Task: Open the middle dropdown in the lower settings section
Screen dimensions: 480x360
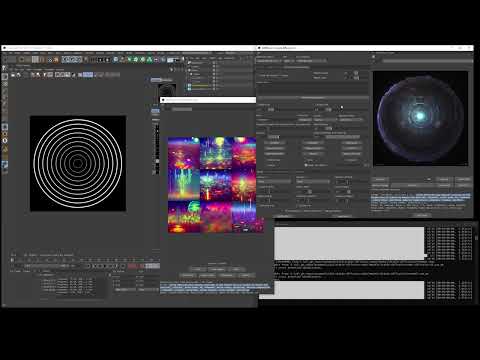Action: coord(312,182)
